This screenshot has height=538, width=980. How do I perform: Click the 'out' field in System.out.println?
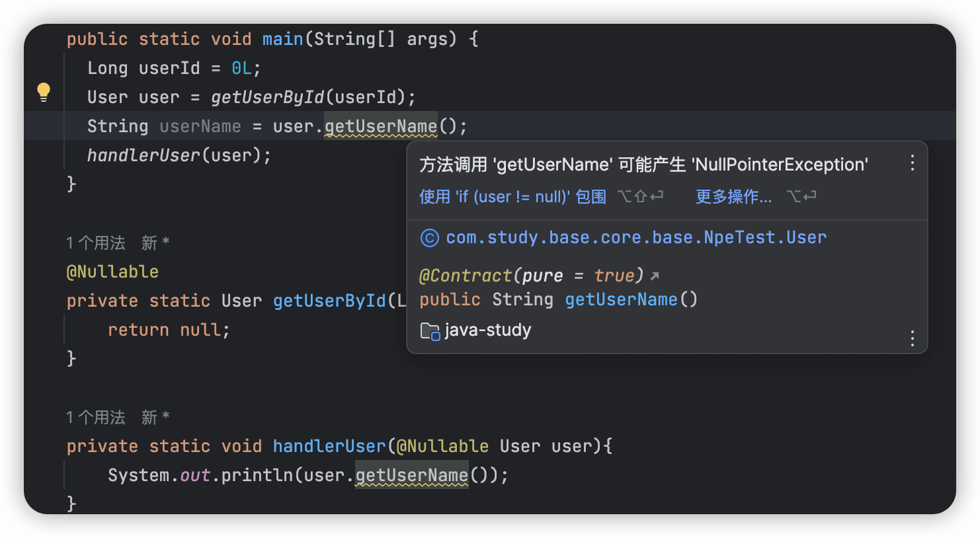point(195,475)
